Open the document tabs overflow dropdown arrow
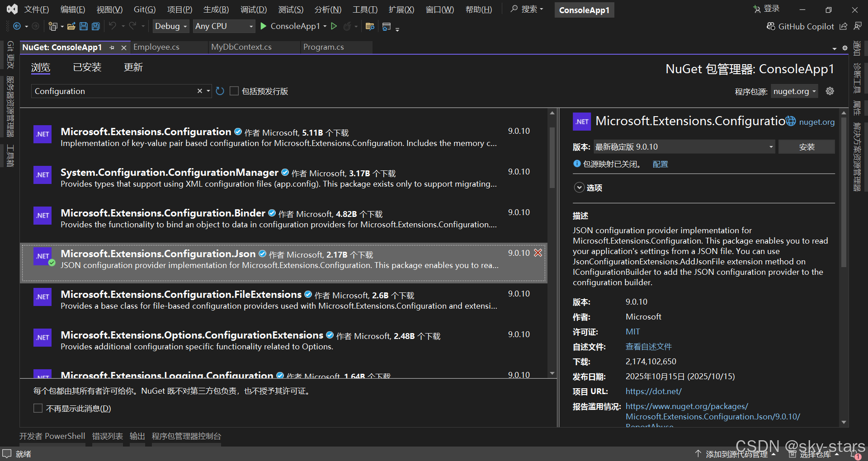The height and width of the screenshot is (461, 868). point(835,48)
